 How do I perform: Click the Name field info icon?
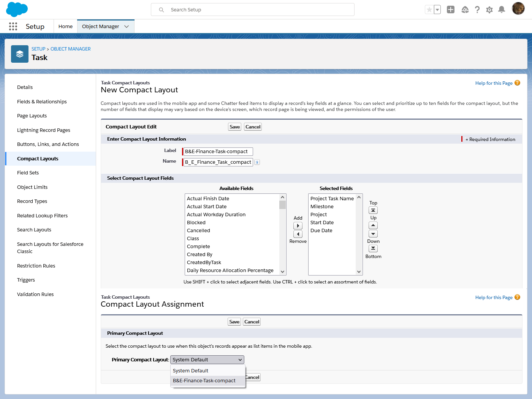(x=257, y=162)
